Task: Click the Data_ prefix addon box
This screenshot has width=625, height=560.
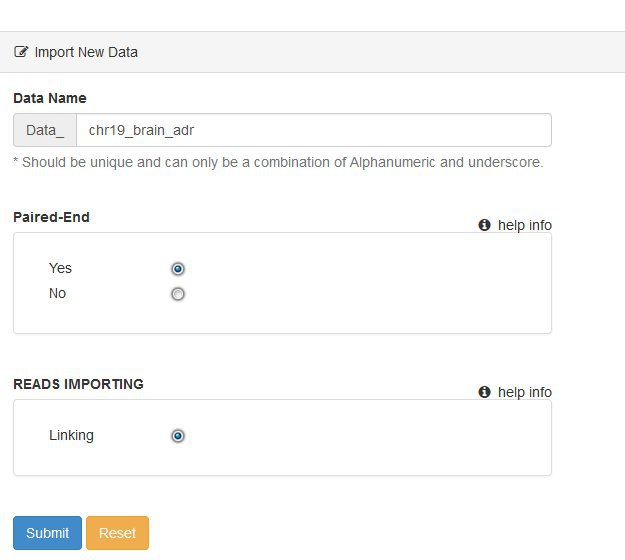Action: (x=45, y=130)
